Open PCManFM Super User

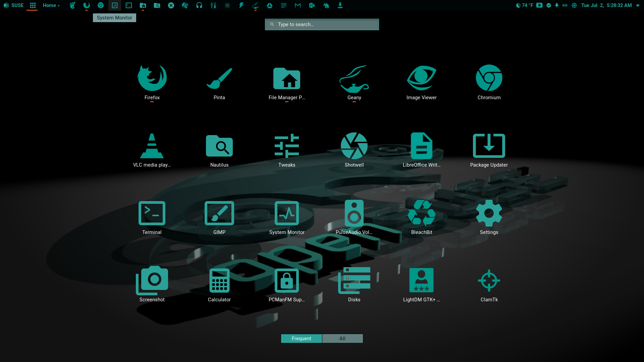point(287,285)
